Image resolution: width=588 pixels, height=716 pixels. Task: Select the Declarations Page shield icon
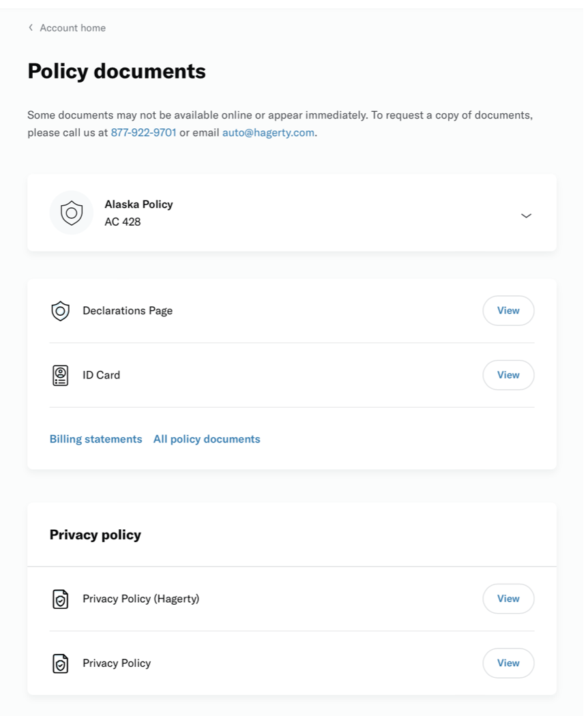pyautogui.click(x=60, y=310)
